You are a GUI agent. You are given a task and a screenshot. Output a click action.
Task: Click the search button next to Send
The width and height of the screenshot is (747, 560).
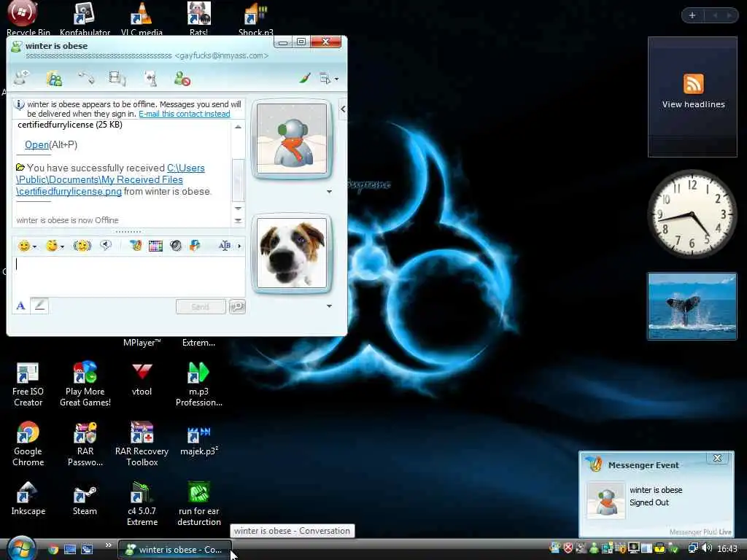pos(237,307)
